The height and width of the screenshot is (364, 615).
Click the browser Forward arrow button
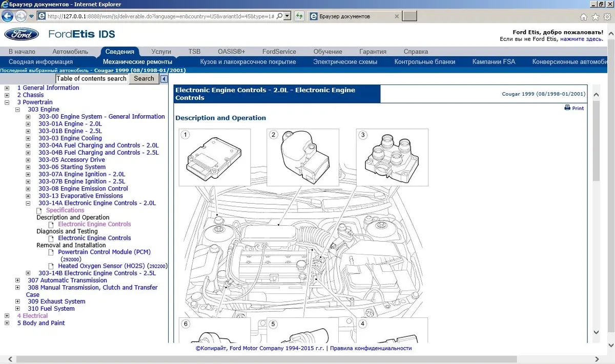click(x=20, y=16)
